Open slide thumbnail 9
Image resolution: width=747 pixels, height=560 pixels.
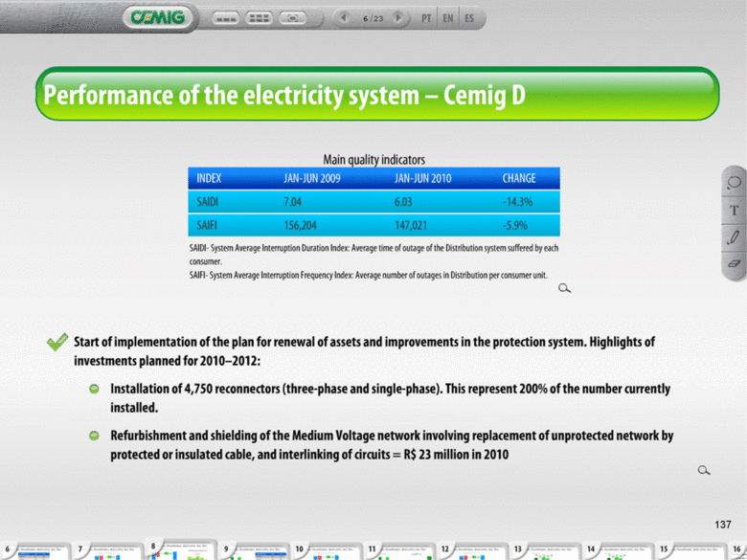click(255, 551)
